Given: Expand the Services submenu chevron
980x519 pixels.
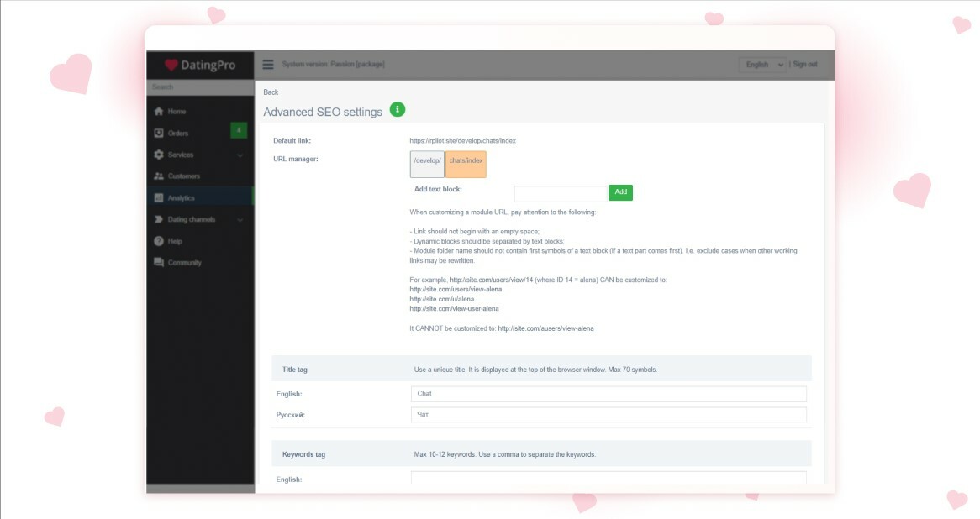Looking at the screenshot, I should pos(240,155).
